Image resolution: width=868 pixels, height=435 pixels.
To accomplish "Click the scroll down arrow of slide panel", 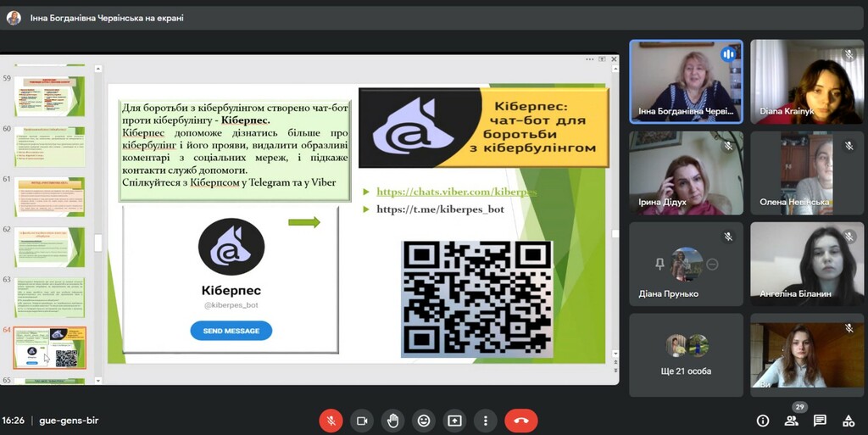I will pos(98,379).
